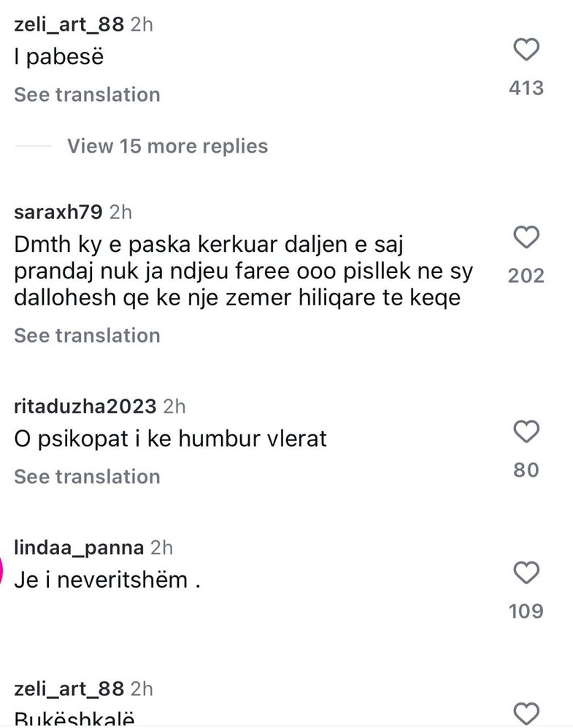Visit ritaduzha2023's profile
Viewport: 573px width, 728px height.
(85, 405)
